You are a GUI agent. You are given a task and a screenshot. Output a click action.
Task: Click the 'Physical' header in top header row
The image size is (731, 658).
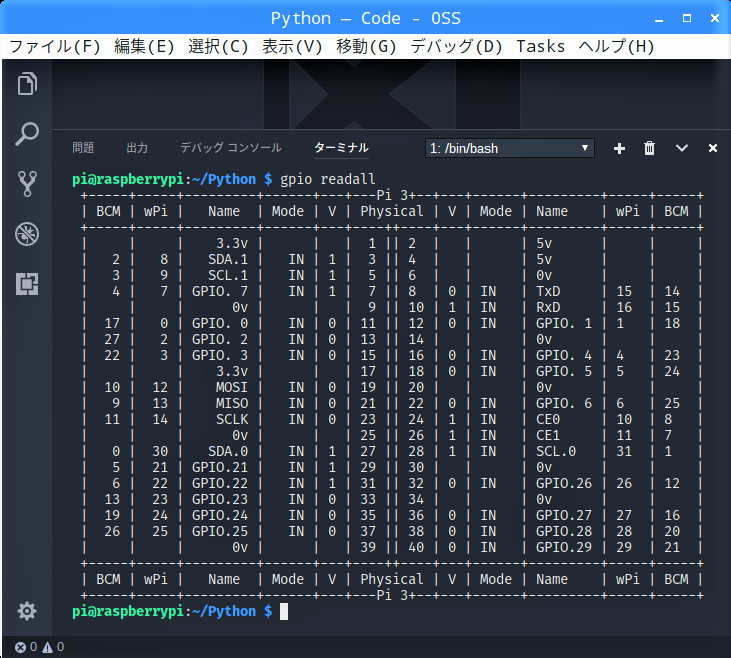392,212
